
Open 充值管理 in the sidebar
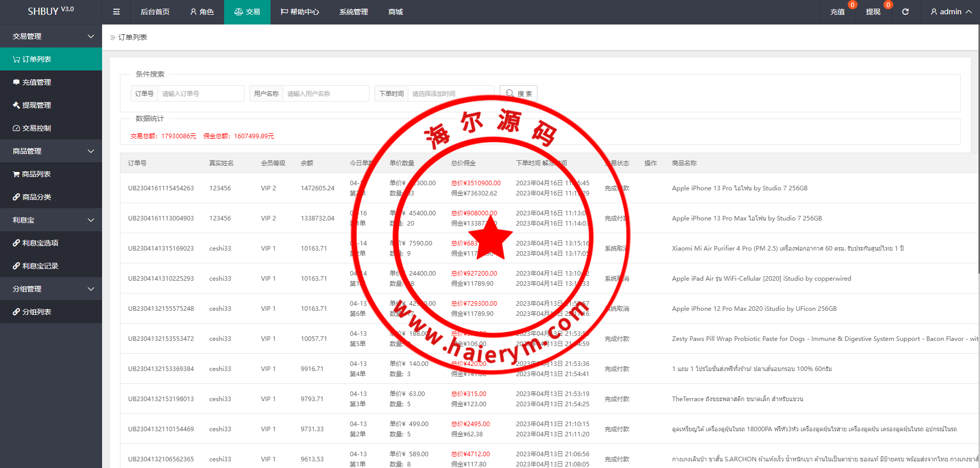[36, 82]
